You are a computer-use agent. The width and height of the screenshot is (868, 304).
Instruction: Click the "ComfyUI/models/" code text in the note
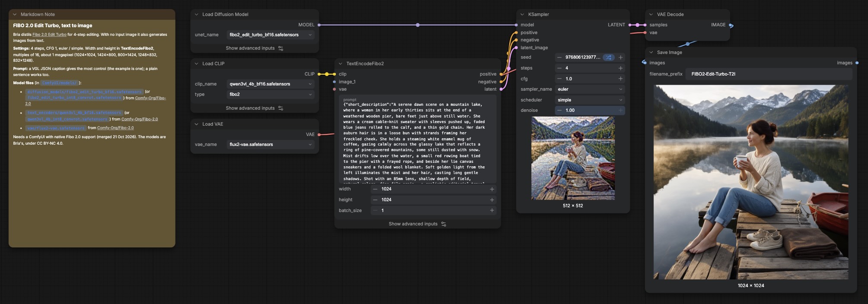tap(60, 83)
